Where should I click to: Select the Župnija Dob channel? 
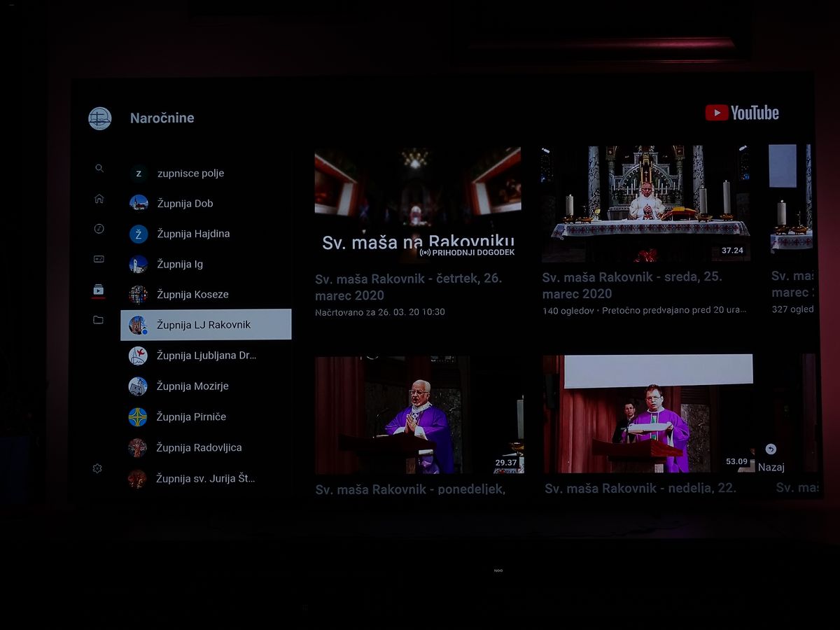point(185,204)
